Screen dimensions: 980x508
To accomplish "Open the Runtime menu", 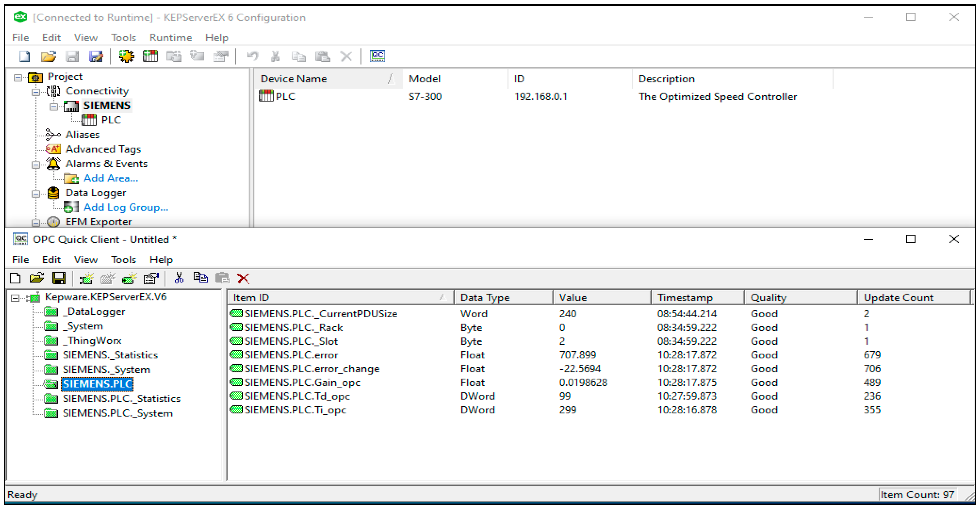I will [x=170, y=38].
